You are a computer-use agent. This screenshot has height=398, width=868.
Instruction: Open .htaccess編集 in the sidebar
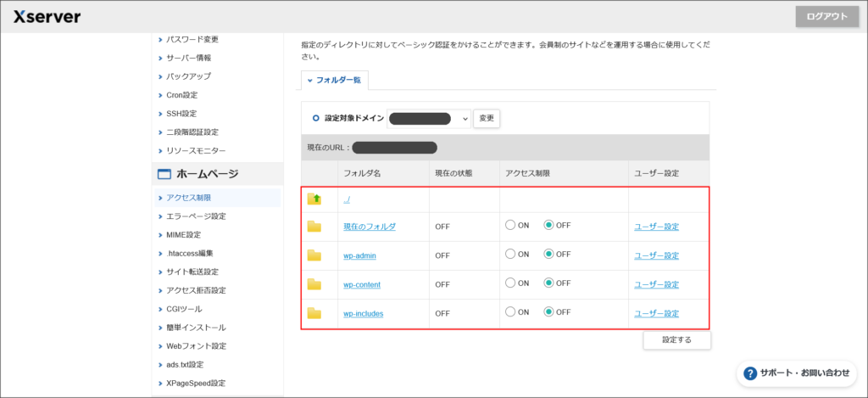pos(189,254)
